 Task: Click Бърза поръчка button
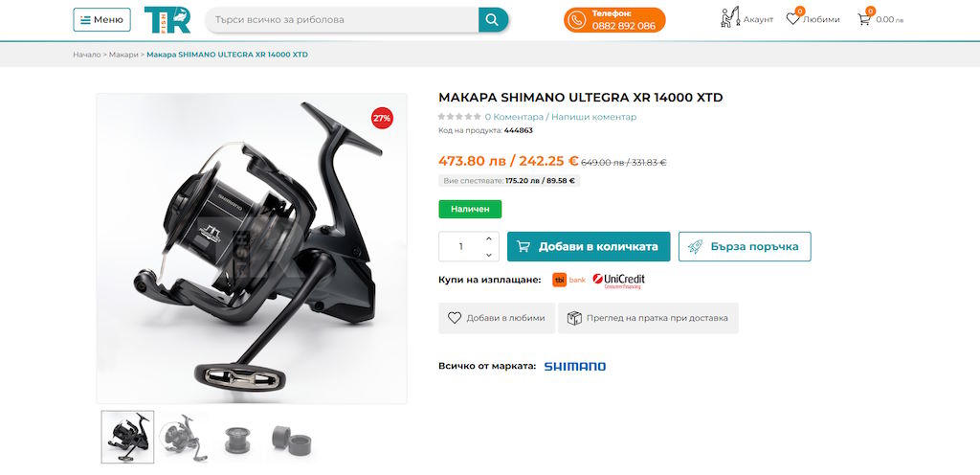745,247
